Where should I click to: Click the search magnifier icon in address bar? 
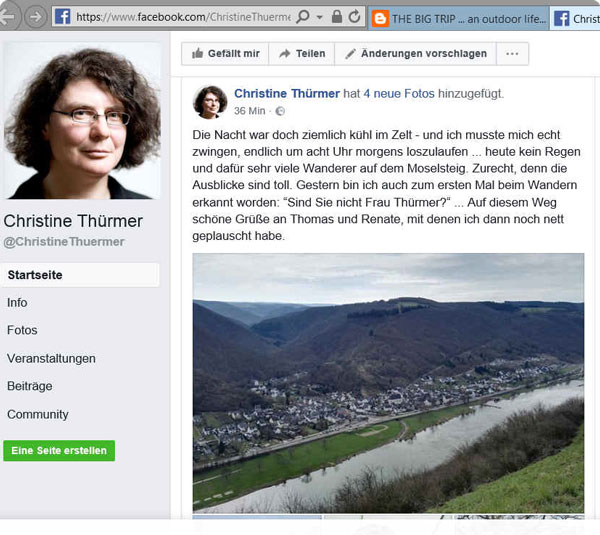(303, 17)
